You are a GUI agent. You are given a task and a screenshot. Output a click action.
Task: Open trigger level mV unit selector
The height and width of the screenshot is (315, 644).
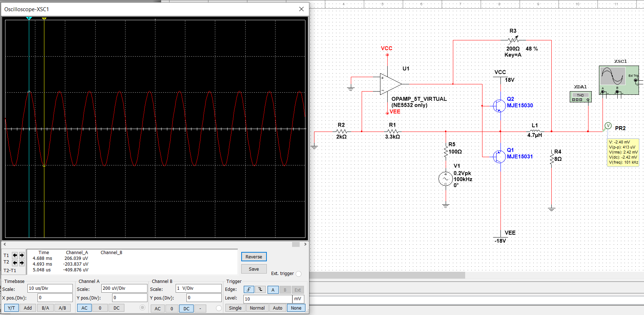pos(298,299)
